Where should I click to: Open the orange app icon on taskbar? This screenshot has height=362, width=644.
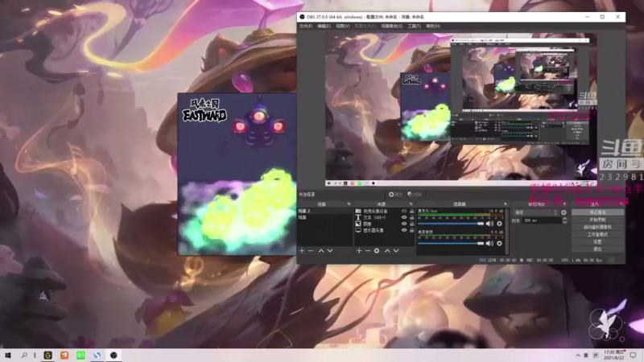coord(64,355)
